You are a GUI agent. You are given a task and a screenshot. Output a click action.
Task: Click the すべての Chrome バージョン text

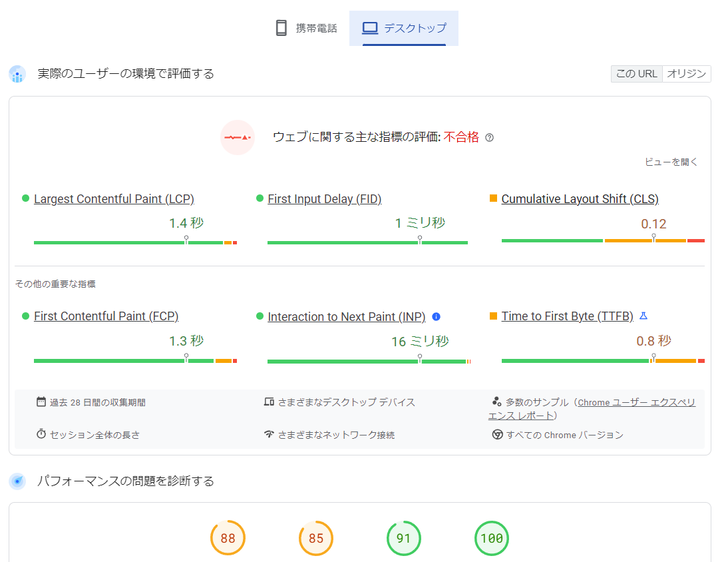564,435
